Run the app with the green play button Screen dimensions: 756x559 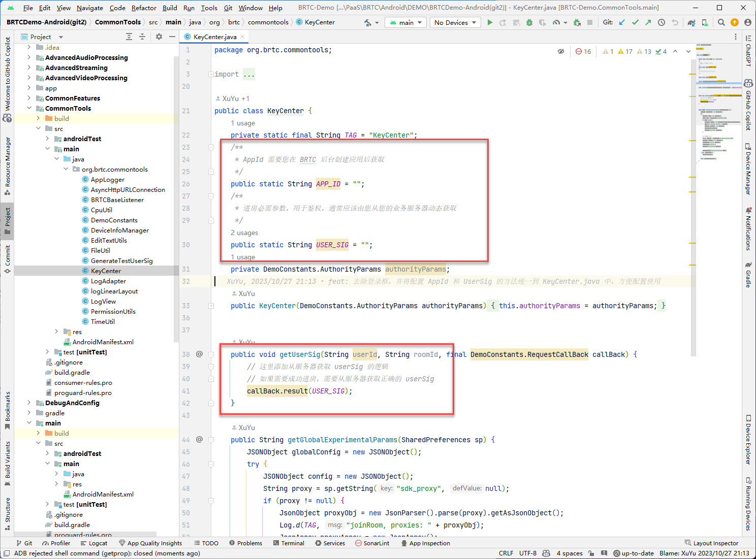490,22
